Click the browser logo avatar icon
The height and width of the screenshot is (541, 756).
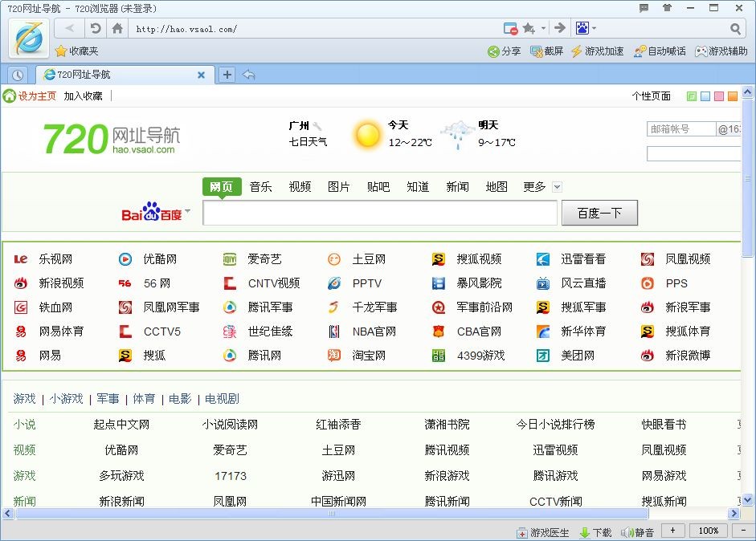tap(28, 39)
